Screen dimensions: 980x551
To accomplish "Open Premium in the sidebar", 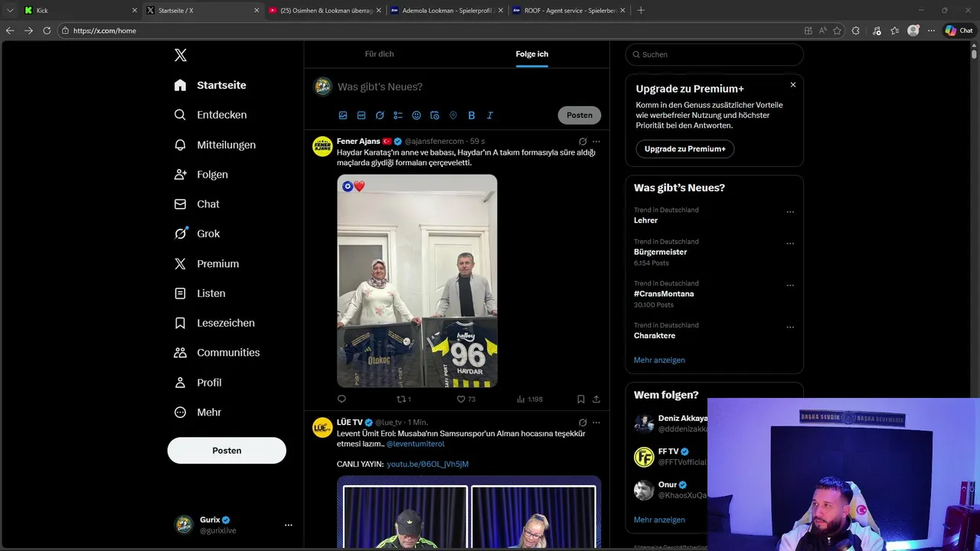I will [207, 263].
